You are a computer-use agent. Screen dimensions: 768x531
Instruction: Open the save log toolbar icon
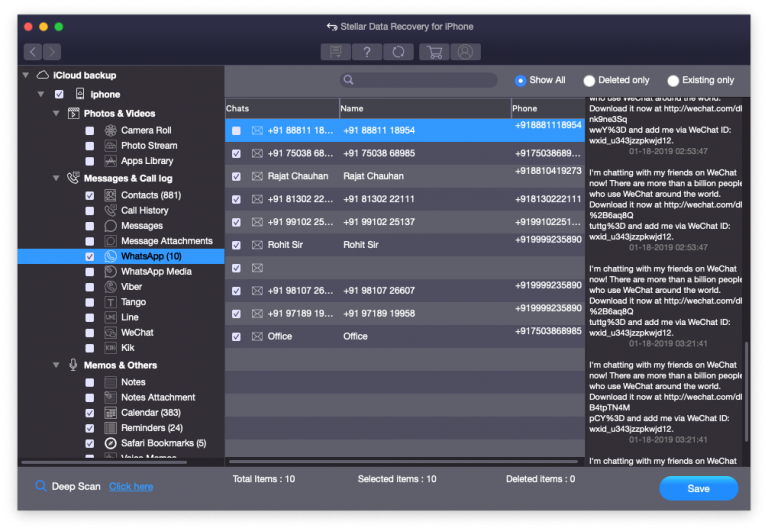click(x=336, y=51)
